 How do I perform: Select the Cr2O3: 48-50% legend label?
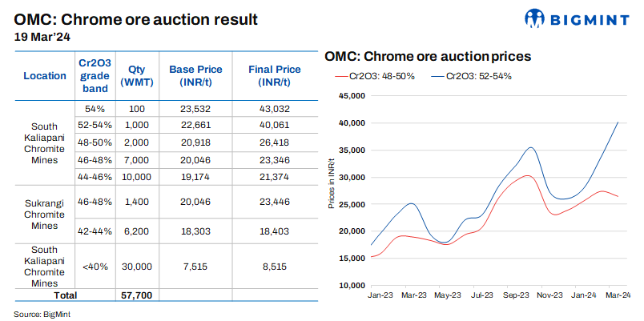tap(381, 76)
